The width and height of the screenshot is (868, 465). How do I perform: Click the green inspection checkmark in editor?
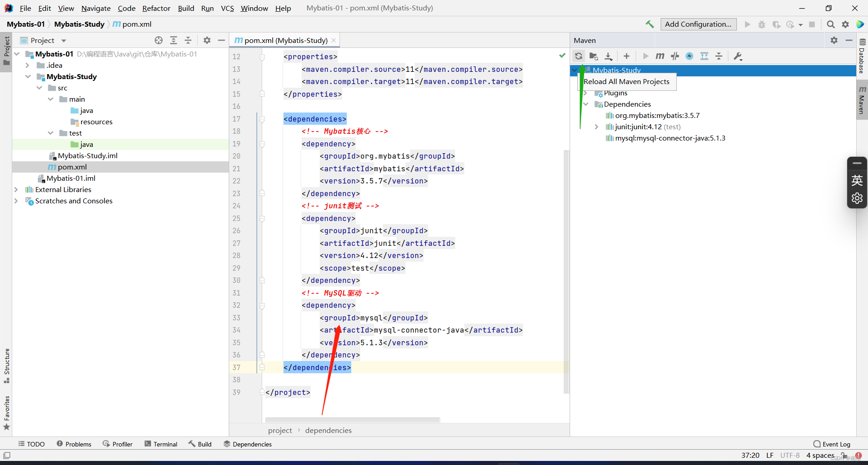(x=562, y=56)
